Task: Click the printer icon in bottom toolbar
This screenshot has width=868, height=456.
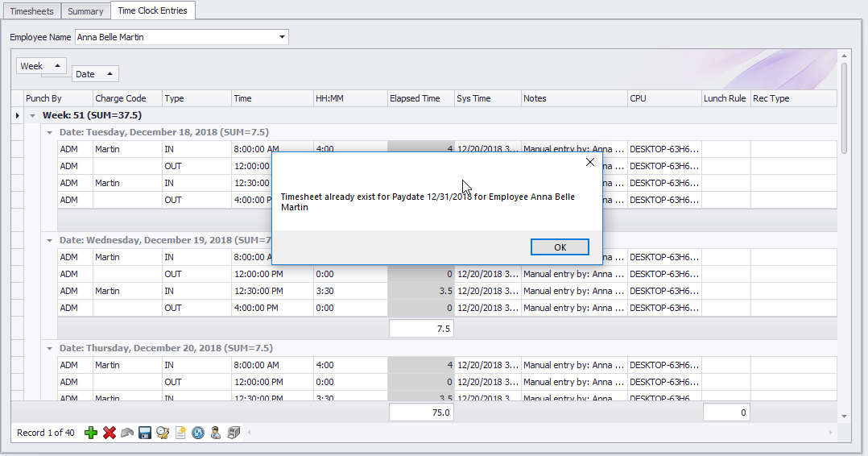Action: pos(234,433)
